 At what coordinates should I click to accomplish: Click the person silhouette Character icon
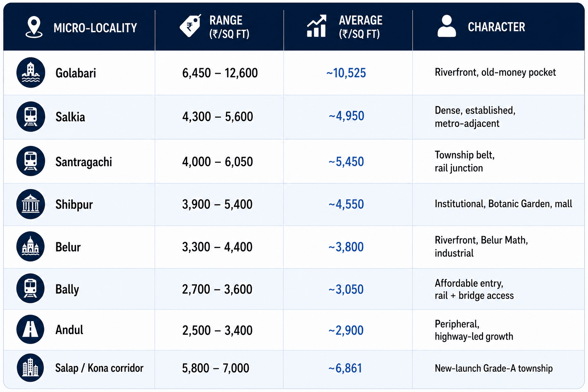[446, 26]
